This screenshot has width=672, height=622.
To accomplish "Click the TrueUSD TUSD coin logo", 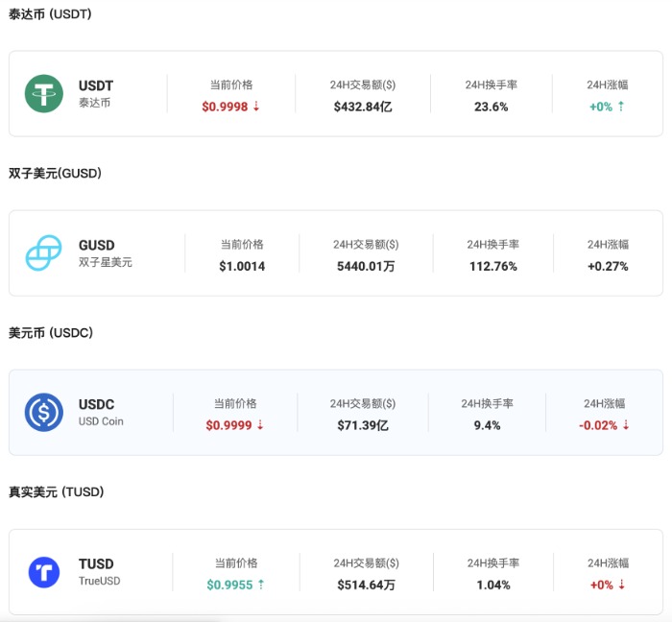I will pyautogui.click(x=44, y=572).
